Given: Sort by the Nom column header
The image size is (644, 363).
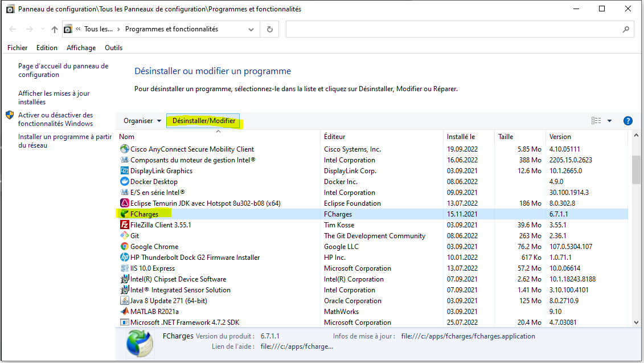Looking at the screenshot, I should pos(218,137).
